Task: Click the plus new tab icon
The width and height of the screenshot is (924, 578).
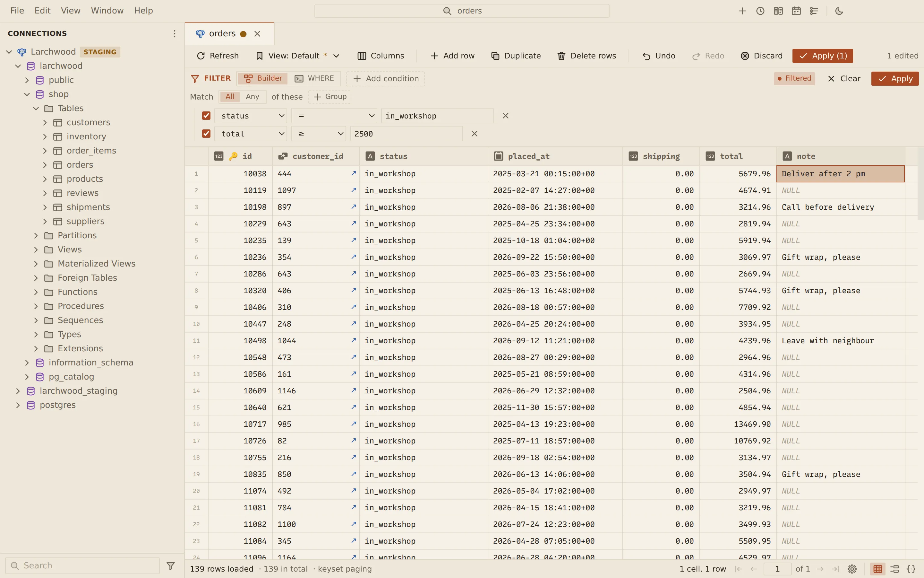Action: tap(742, 11)
